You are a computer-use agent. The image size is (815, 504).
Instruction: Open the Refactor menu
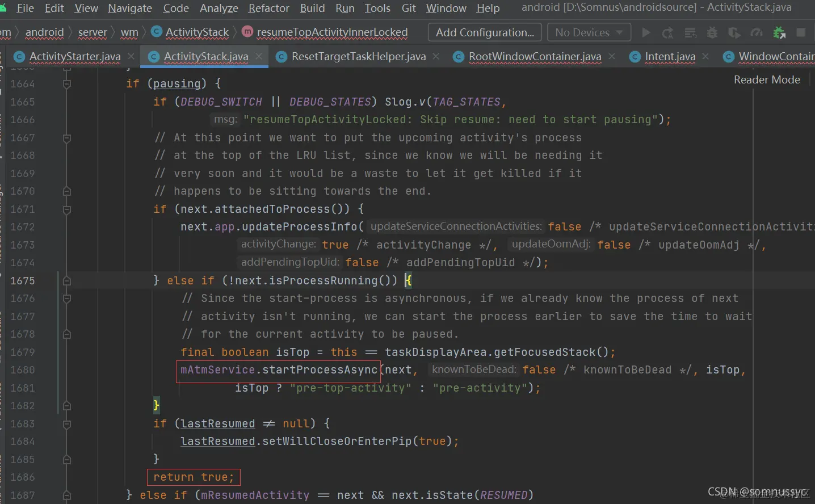(x=269, y=8)
